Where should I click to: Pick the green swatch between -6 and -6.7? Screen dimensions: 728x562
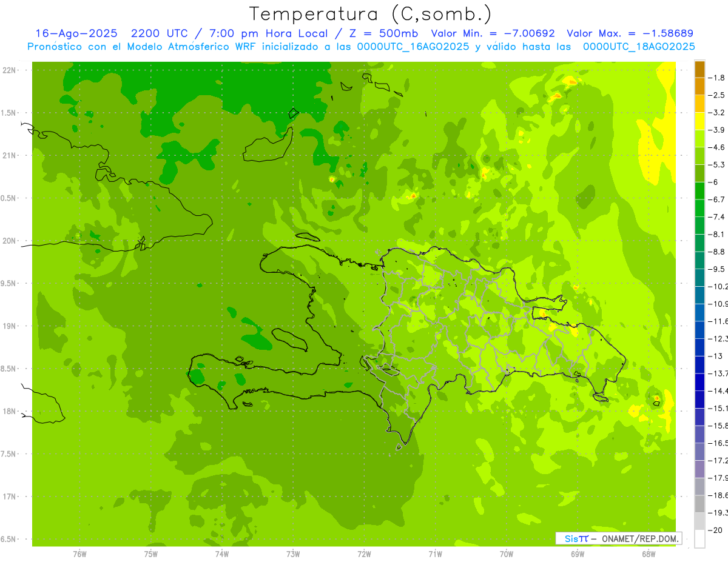(699, 191)
